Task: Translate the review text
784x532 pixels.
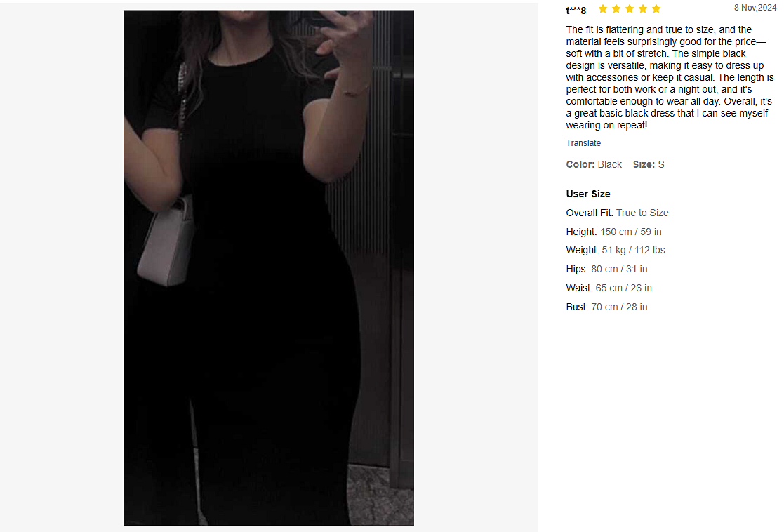Action: click(x=583, y=143)
